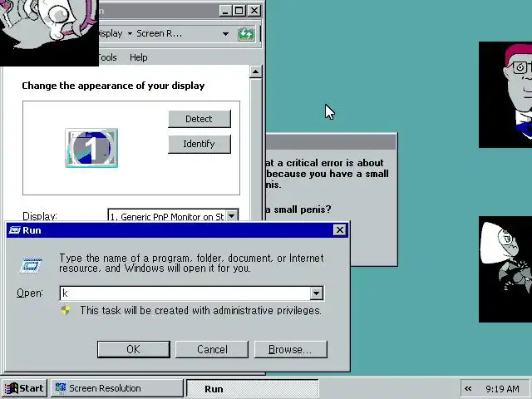532x399 pixels.
Task: Click the Open text field in Run
Action: tap(185, 293)
